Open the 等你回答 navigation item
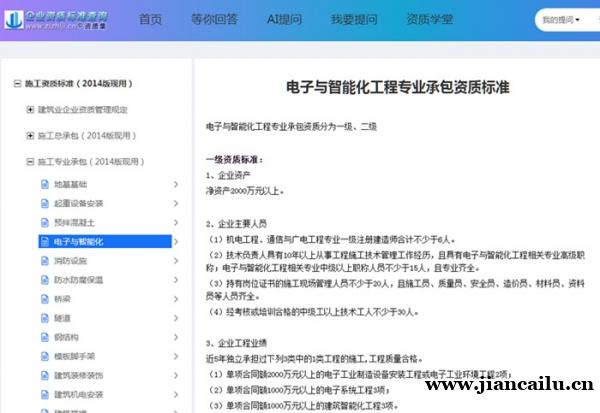This screenshot has width=600, height=413. pos(214,19)
